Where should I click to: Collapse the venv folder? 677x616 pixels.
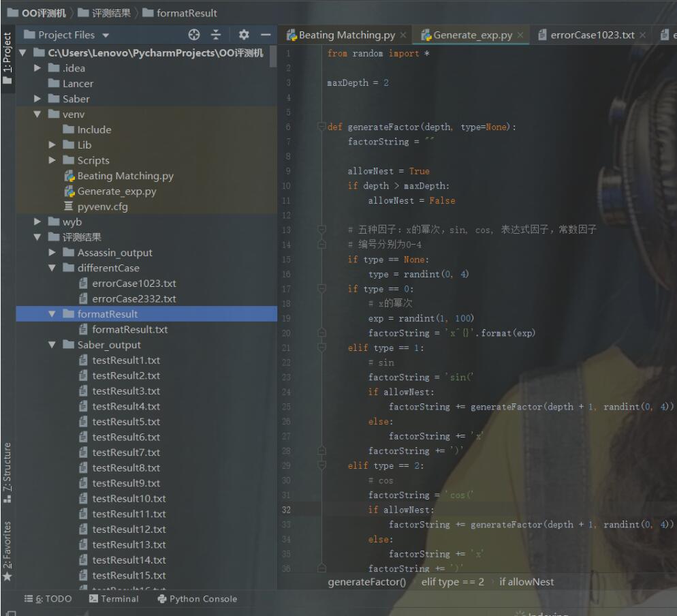(x=38, y=114)
